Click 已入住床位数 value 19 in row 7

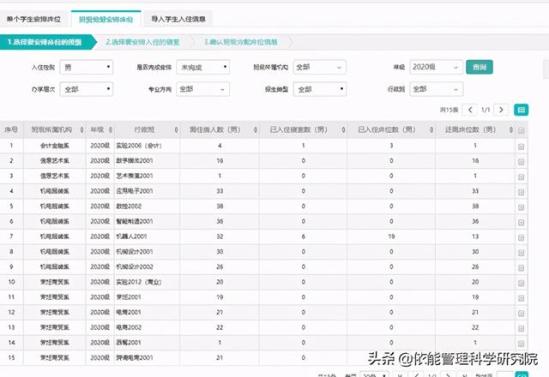pos(391,237)
